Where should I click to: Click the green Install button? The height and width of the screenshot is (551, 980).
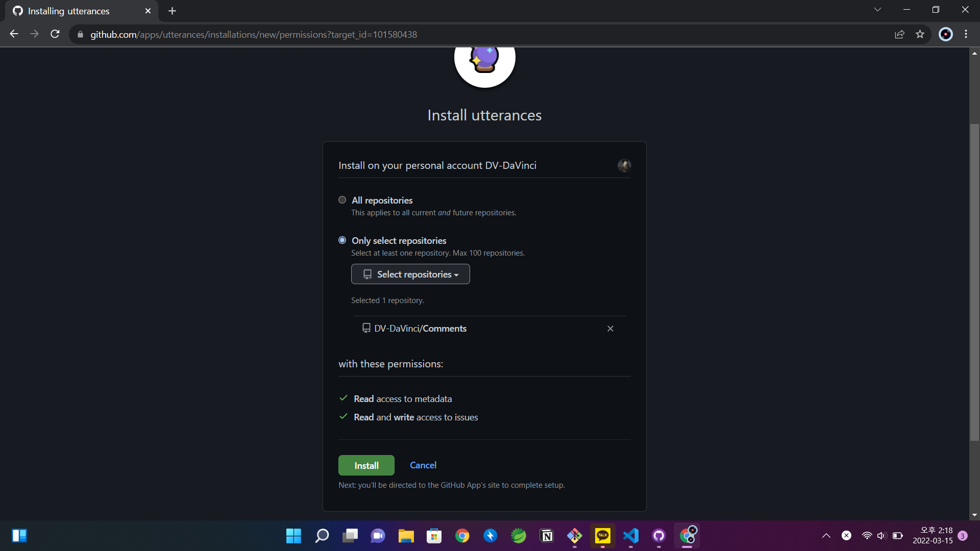click(366, 465)
